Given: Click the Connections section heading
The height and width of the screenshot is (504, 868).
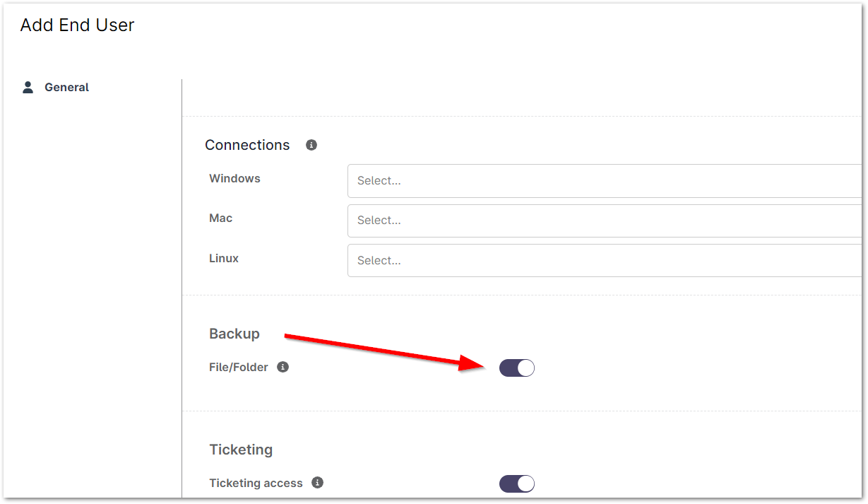Looking at the screenshot, I should [247, 145].
